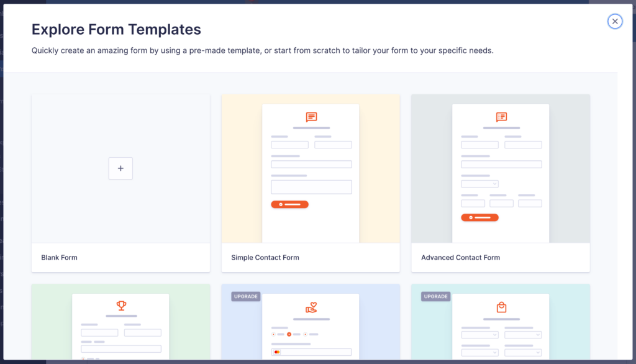
Task: Click the hand-with-heart donation icon
Action: coord(311,307)
